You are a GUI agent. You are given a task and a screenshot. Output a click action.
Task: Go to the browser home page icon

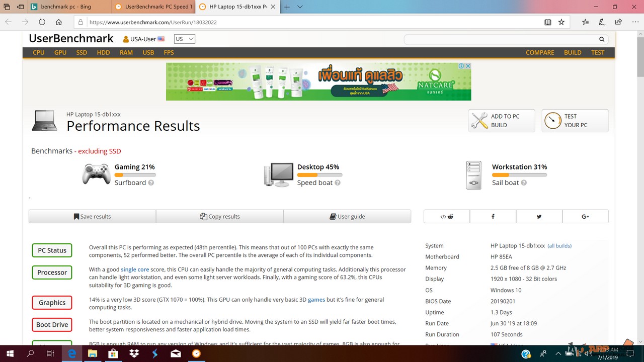pos(59,22)
